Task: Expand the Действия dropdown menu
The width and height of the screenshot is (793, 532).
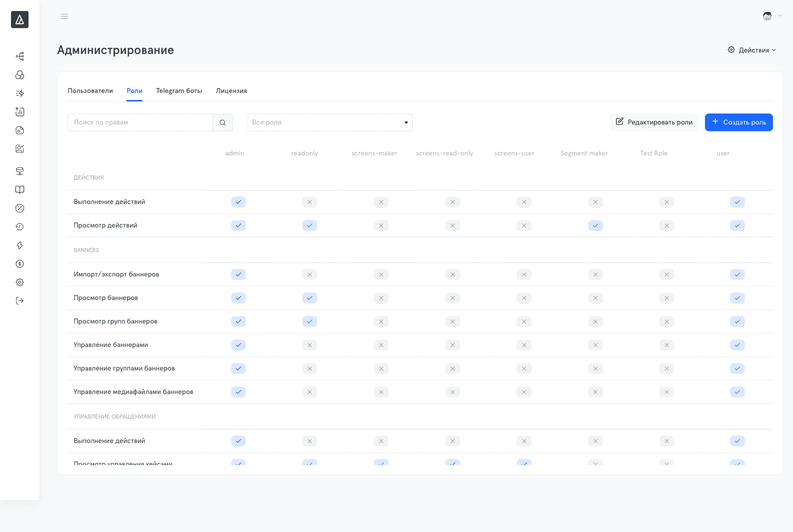Action: [752, 50]
